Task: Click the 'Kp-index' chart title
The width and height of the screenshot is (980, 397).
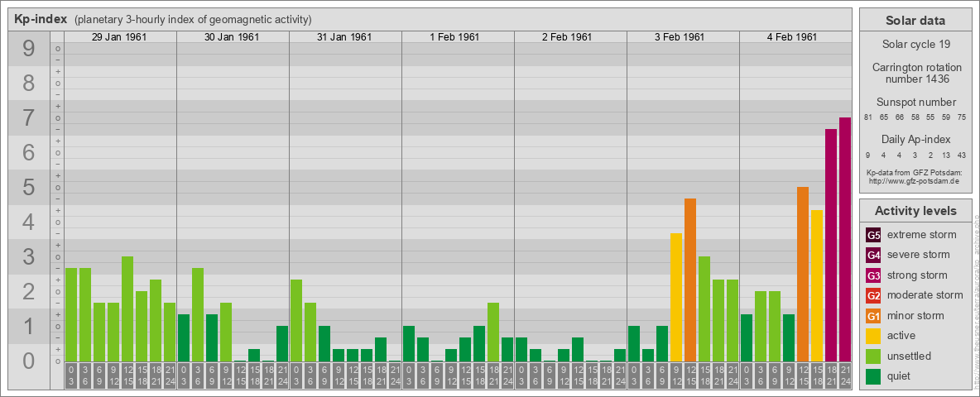Action: (x=41, y=19)
